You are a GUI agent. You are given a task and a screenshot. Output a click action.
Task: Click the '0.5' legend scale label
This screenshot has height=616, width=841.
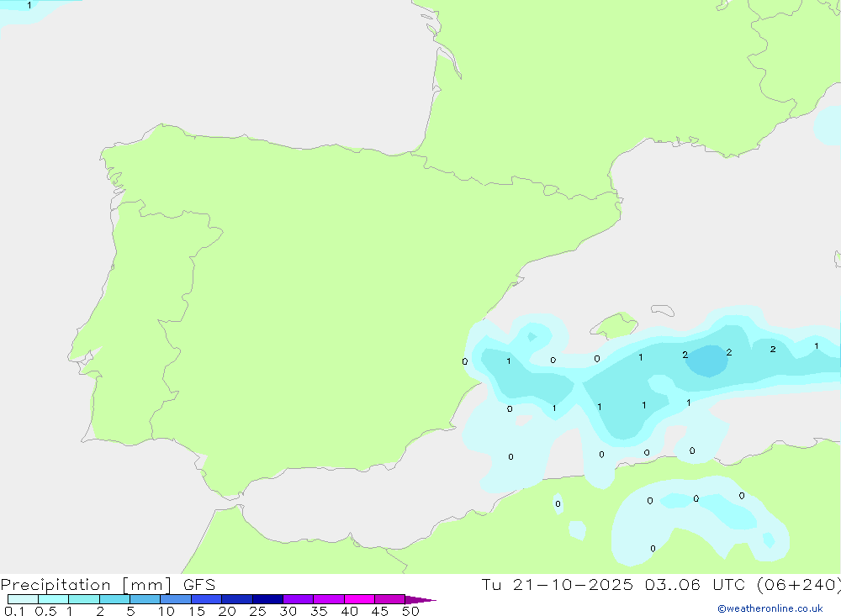pyautogui.click(x=45, y=611)
